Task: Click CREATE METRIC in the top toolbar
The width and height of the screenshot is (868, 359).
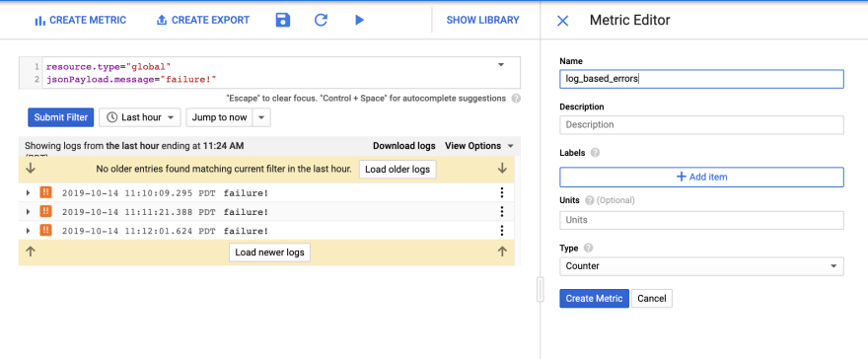Action: 80,21
